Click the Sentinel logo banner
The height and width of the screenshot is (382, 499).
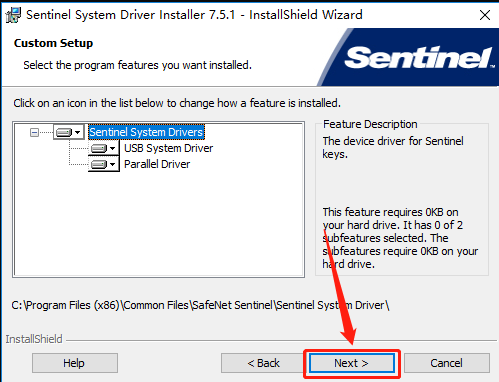408,57
